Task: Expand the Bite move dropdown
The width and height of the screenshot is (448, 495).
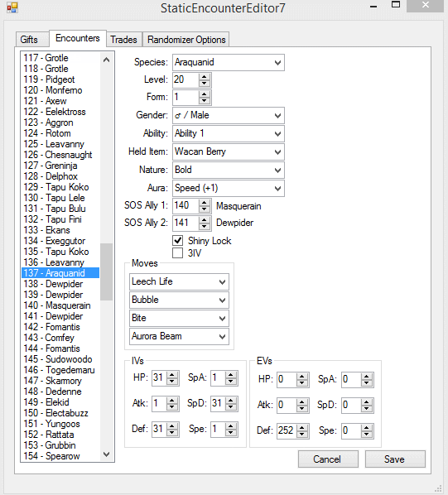Action: click(x=222, y=318)
